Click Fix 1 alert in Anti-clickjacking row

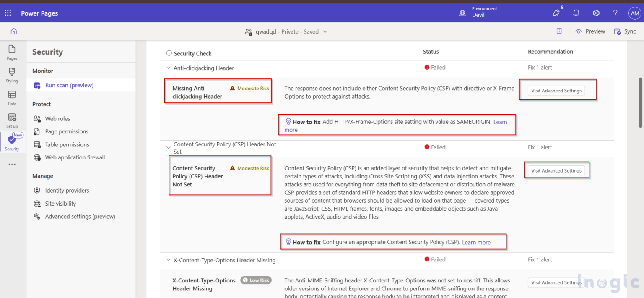[x=540, y=67]
